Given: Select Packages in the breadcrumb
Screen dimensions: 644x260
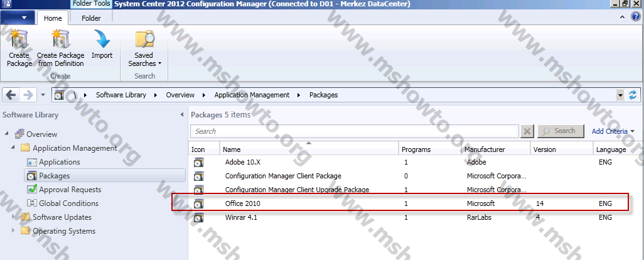Looking at the screenshot, I should pos(323,95).
